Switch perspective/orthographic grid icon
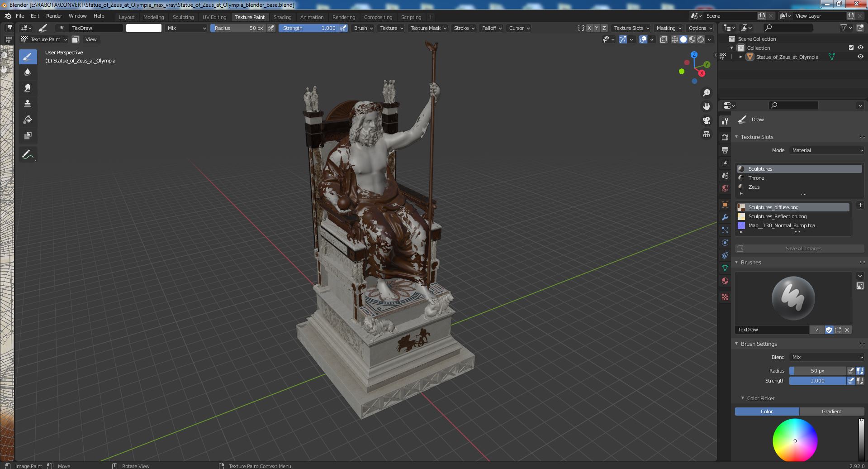Viewport: 868px width, 469px height. coord(706,134)
